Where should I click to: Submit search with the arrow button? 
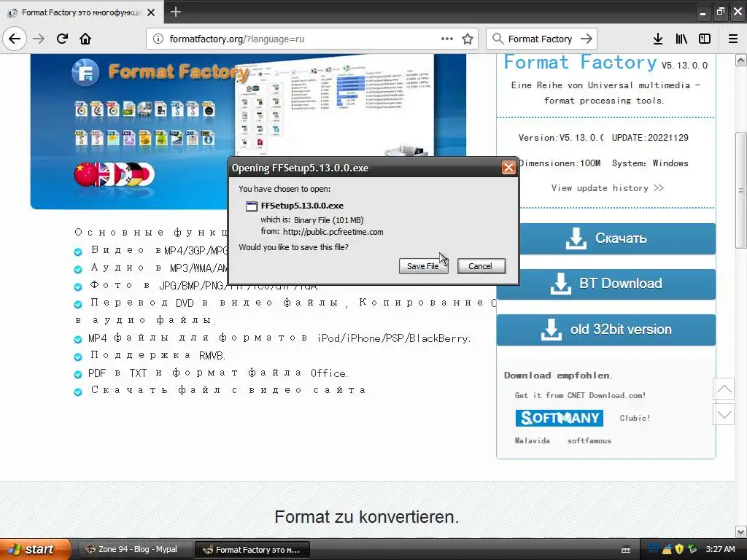587,39
